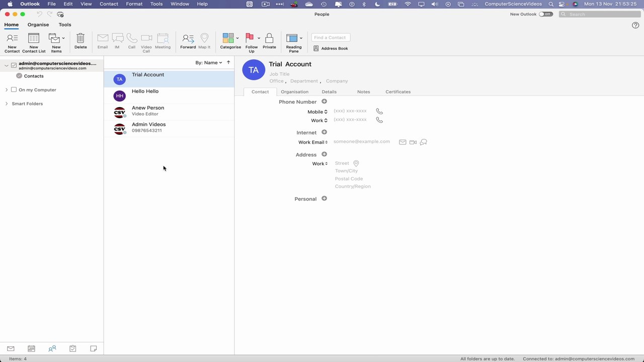The width and height of the screenshot is (644, 362).
Task: Open Categorise dropdown arrow
Action: [x=237, y=38]
